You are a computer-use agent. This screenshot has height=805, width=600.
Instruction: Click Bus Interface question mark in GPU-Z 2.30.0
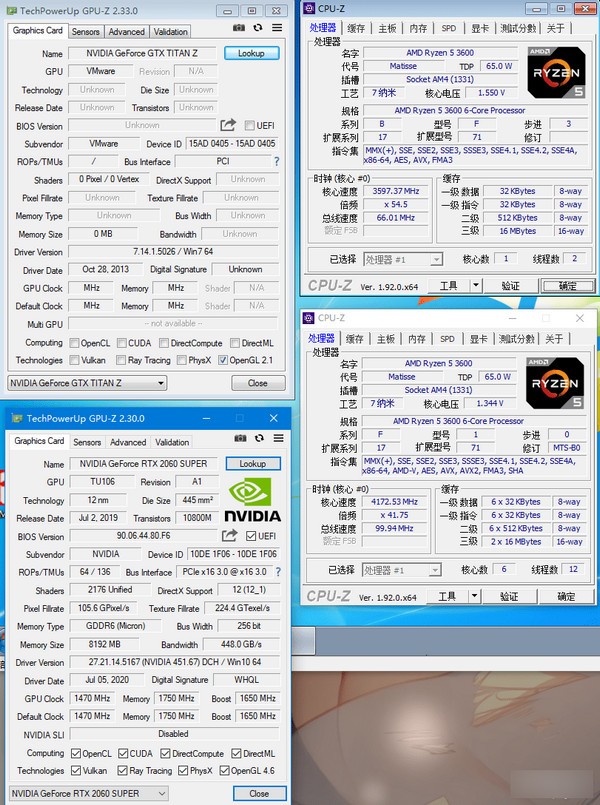pyautogui.click(x=277, y=572)
